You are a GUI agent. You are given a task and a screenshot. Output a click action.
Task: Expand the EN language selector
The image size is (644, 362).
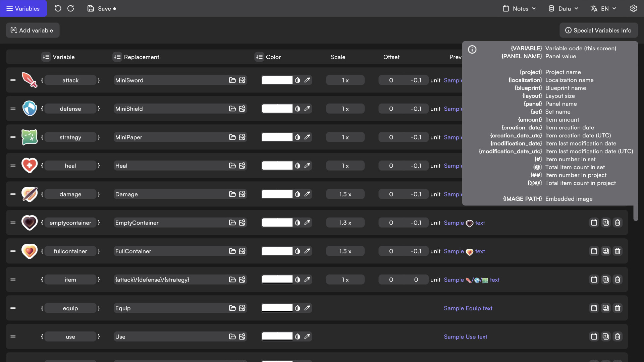[x=603, y=8]
